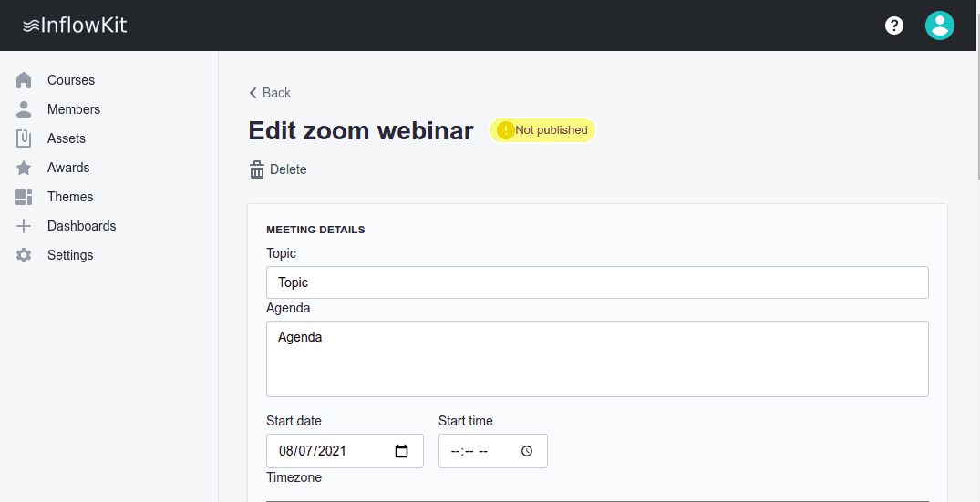Click the Members person icon

click(x=24, y=109)
